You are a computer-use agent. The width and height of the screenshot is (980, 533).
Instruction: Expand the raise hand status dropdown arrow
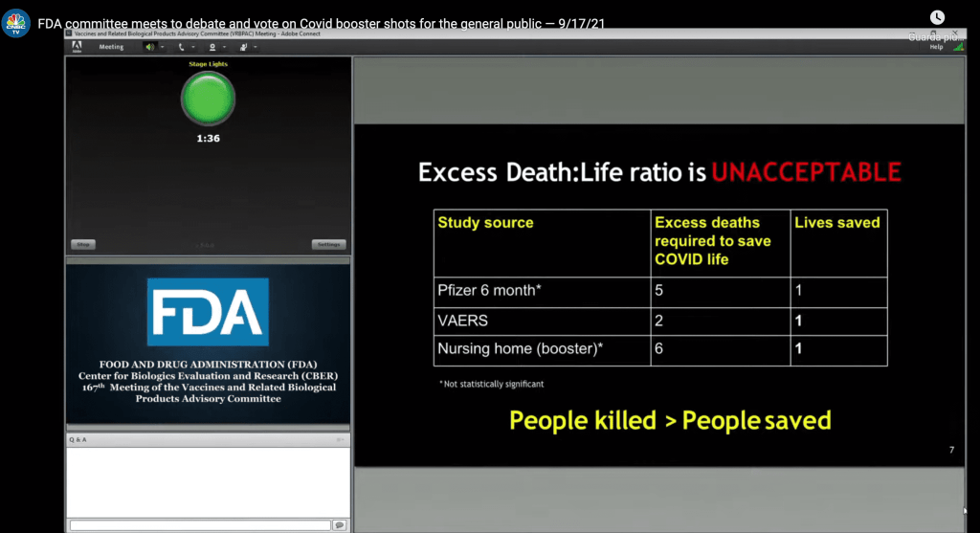(256, 47)
